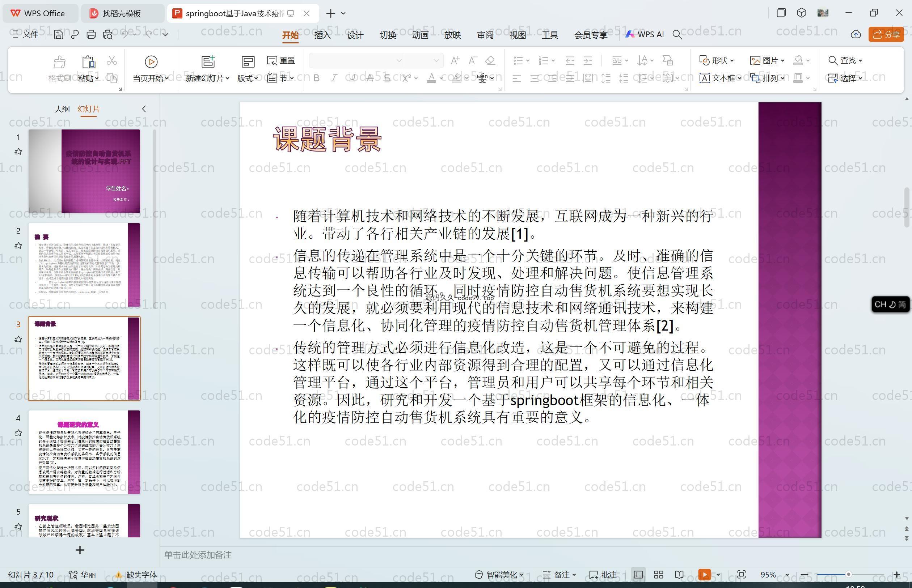The image size is (912, 588).
Task: Start slideshow from current page icon
Action: click(x=151, y=61)
